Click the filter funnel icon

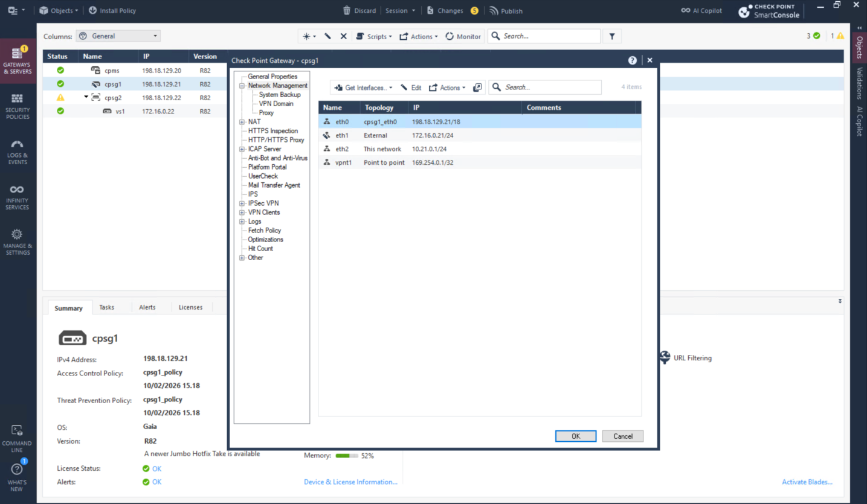612,36
